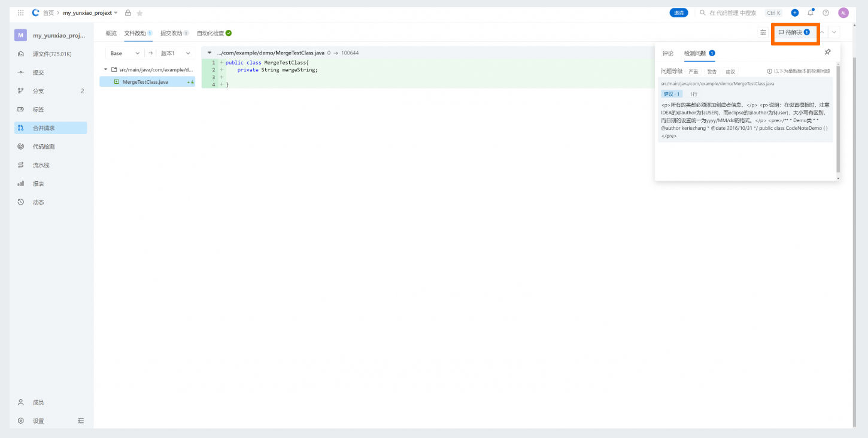Toggle the 警告 severity filter
Image resolution: width=868 pixels, height=438 pixels.
tap(712, 71)
